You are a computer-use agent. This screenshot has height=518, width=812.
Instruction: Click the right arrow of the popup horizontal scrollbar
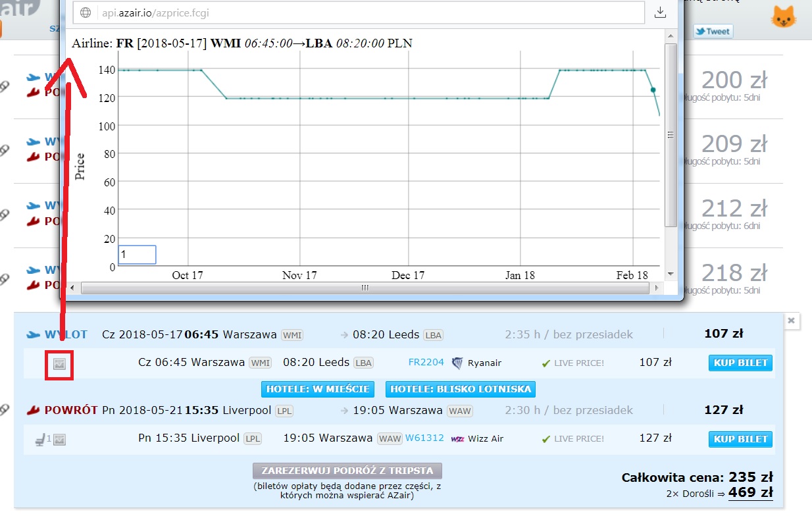pyautogui.click(x=655, y=288)
